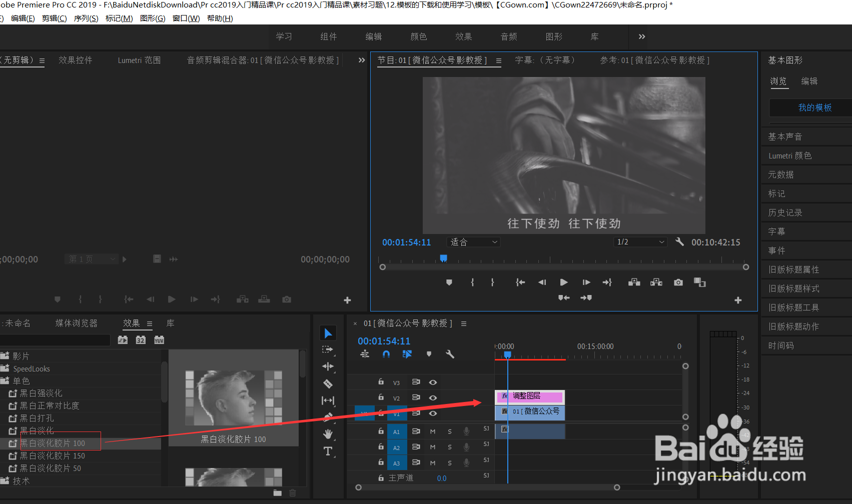The width and height of the screenshot is (852, 504).
Task: Open the 窗口(W) menu
Action: (186, 18)
